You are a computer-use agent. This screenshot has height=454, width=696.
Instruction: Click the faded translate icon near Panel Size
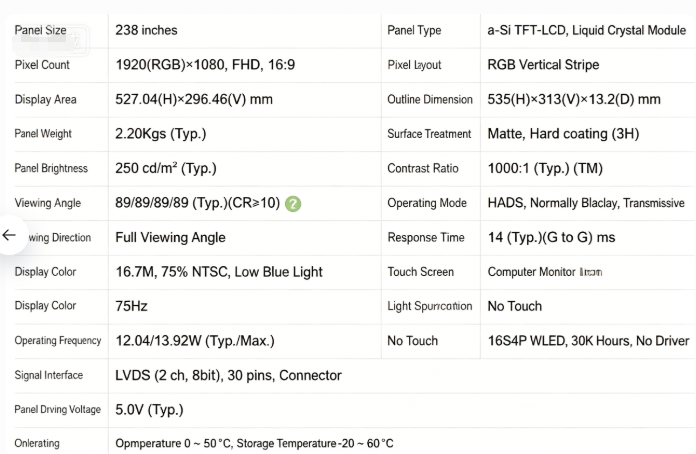pyautogui.click(x=76, y=41)
